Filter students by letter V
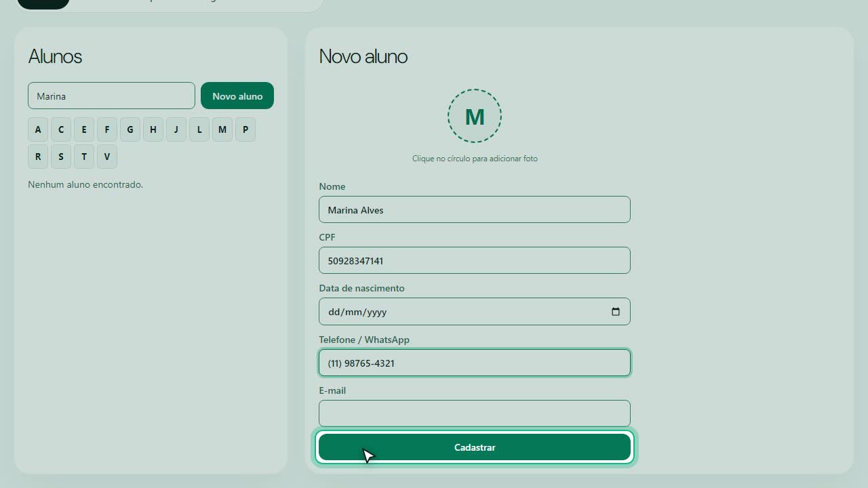The height and width of the screenshot is (488, 868). click(x=107, y=157)
